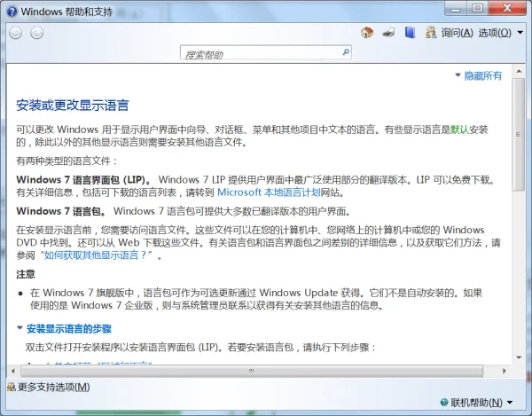Screen dimensions: 532x416
Task: Minimize the Windows 帮助和支持 window
Action: coord(456,8)
